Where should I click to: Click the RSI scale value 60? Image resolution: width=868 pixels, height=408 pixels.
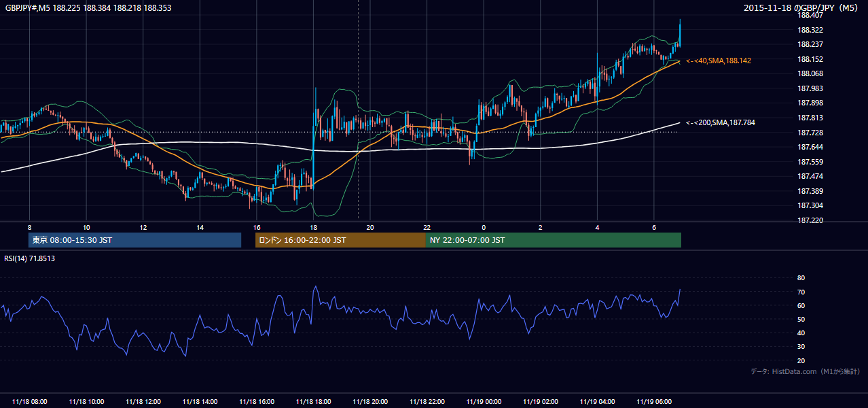coord(801,306)
